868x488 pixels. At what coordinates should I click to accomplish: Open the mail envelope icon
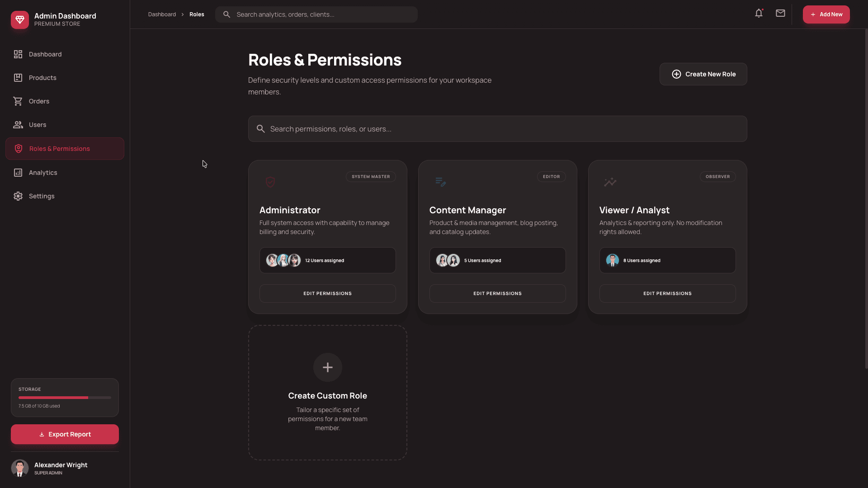coord(780,13)
